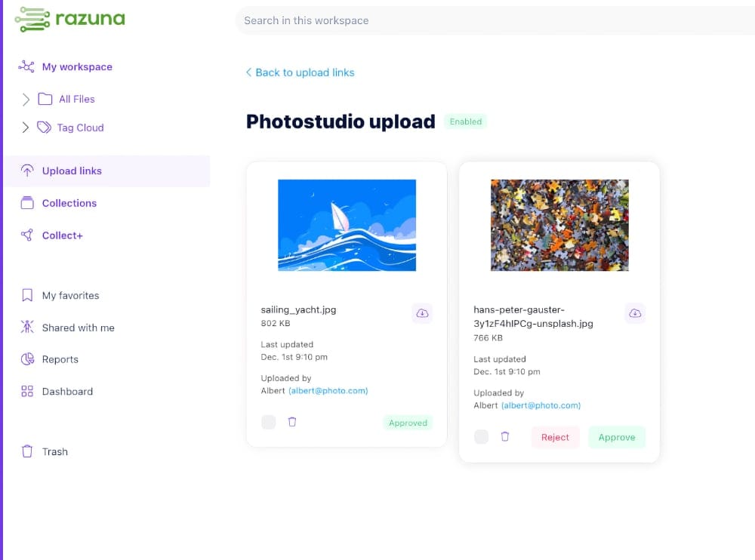Click the back chevron beside upload links

tap(248, 72)
